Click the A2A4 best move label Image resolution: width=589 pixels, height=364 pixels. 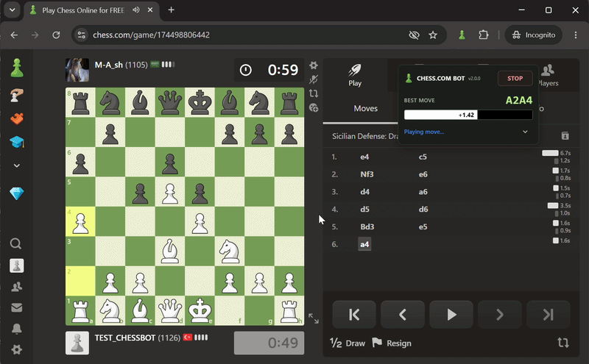(x=519, y=100)
